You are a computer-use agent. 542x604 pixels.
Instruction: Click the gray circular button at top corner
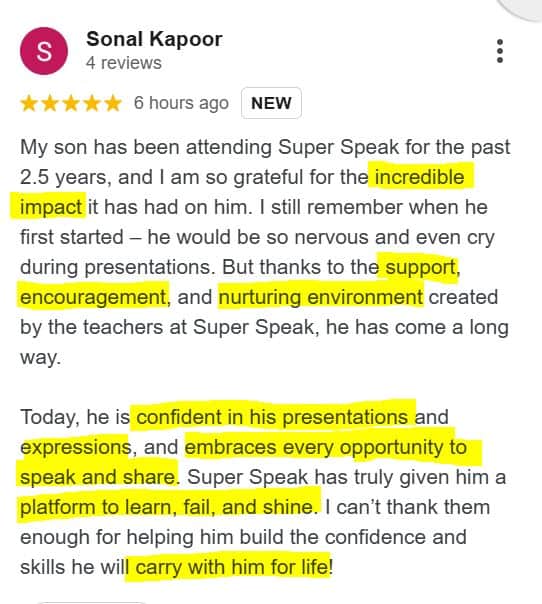524,6
